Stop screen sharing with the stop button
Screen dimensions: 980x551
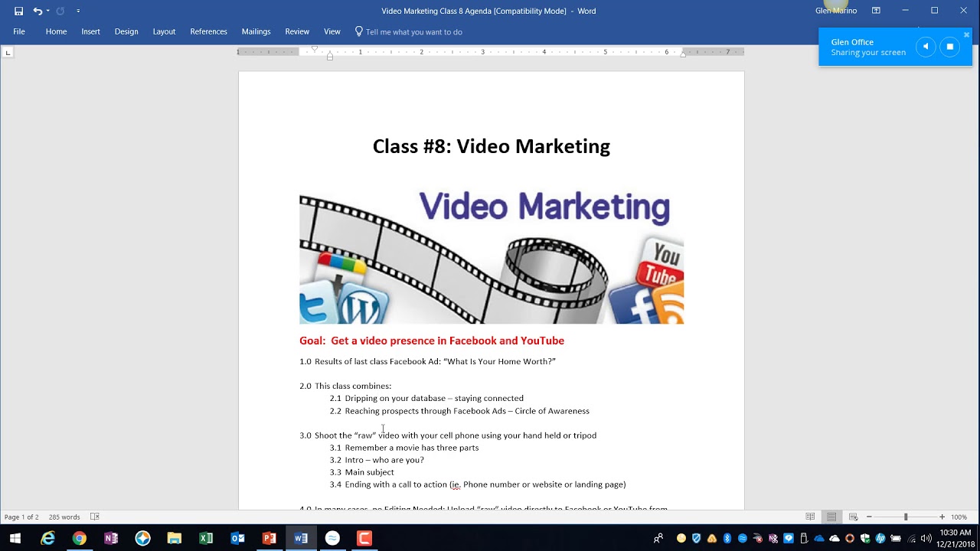950,47
